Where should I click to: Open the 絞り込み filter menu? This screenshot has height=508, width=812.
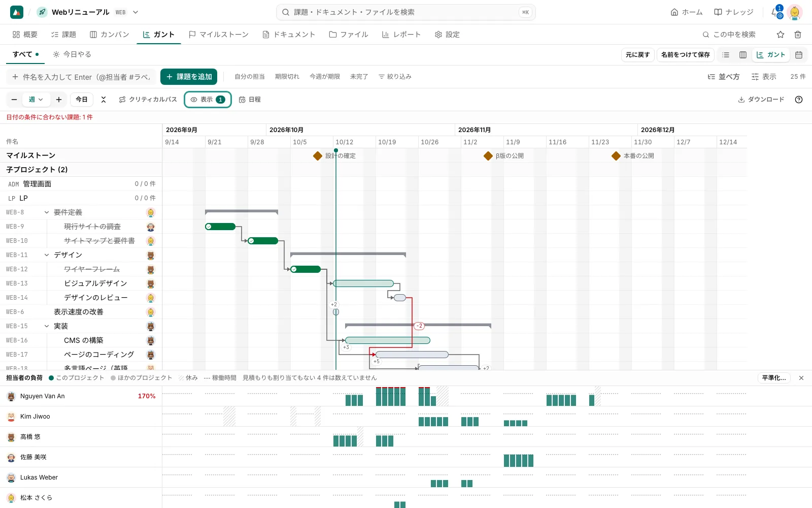click(x=395, y=77)
